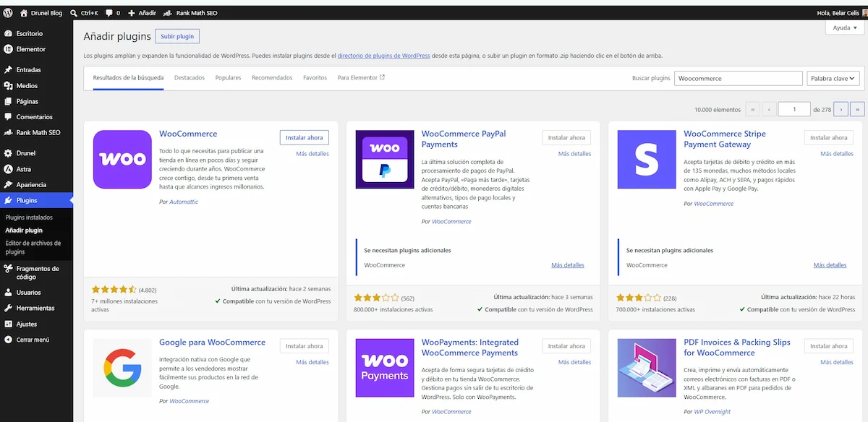Open the Ctrl+K search command
Screen dimensions: 868x422
(x=85, y=13)
